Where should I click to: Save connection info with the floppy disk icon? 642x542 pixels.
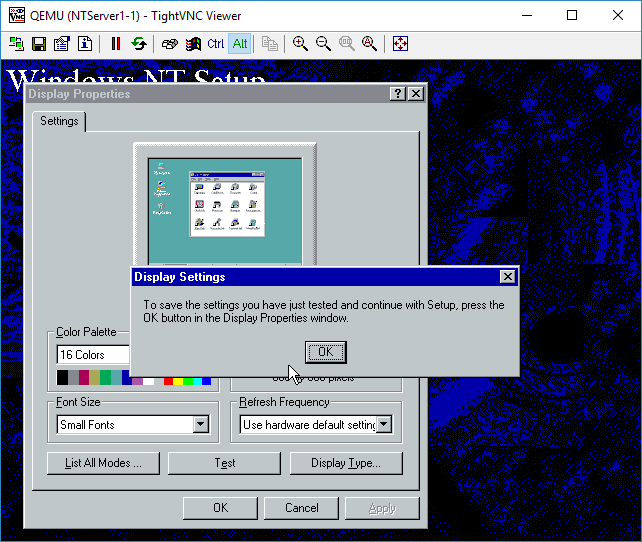tap(39, 44)
